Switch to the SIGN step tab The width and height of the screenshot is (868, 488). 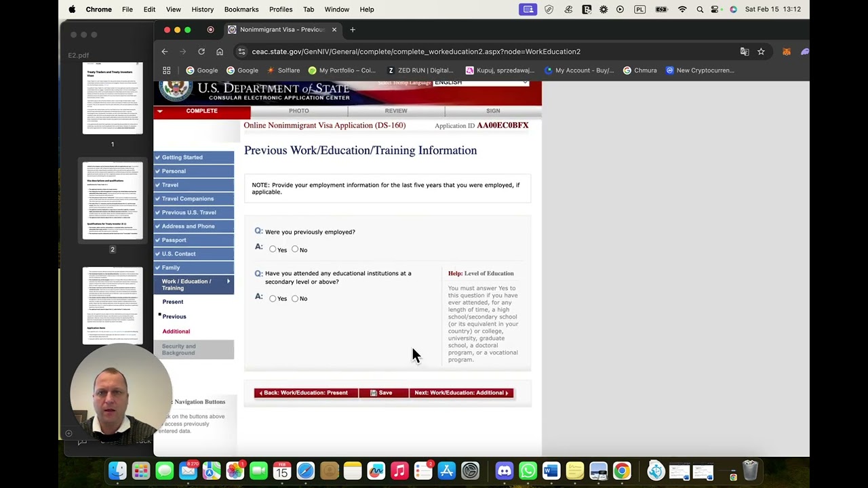[493, 110]
